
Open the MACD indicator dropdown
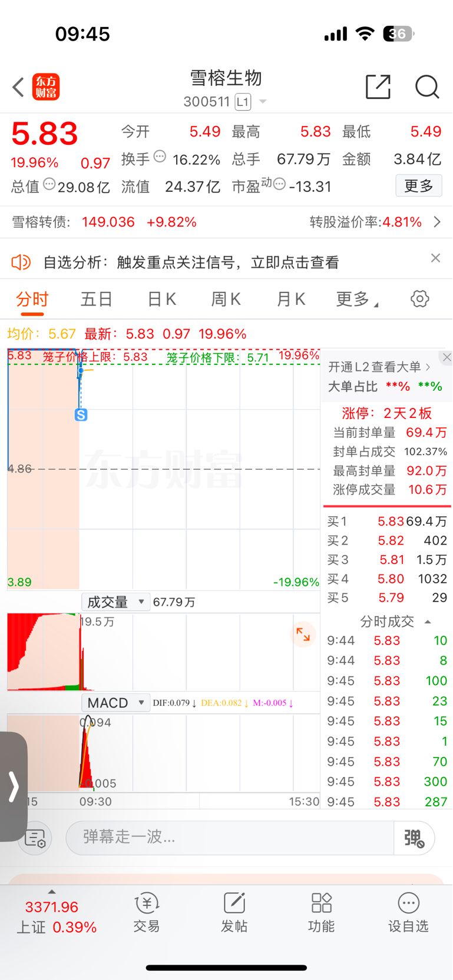coord(115,703)
